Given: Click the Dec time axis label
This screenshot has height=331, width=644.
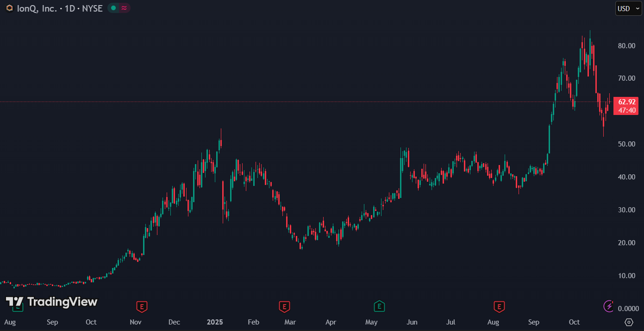Looking at the screenshot, I should point(174,322).
